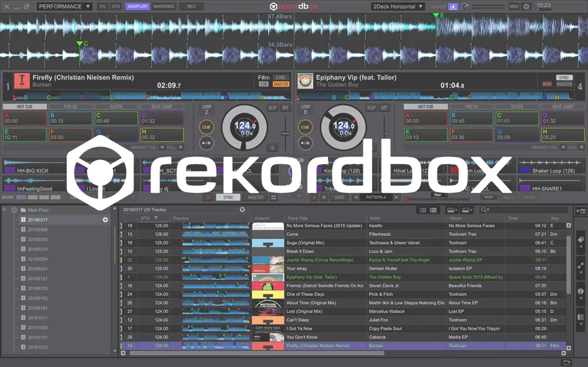Collapse the tree panel with double chevron
588x367 pixels.
coord(5,209)
